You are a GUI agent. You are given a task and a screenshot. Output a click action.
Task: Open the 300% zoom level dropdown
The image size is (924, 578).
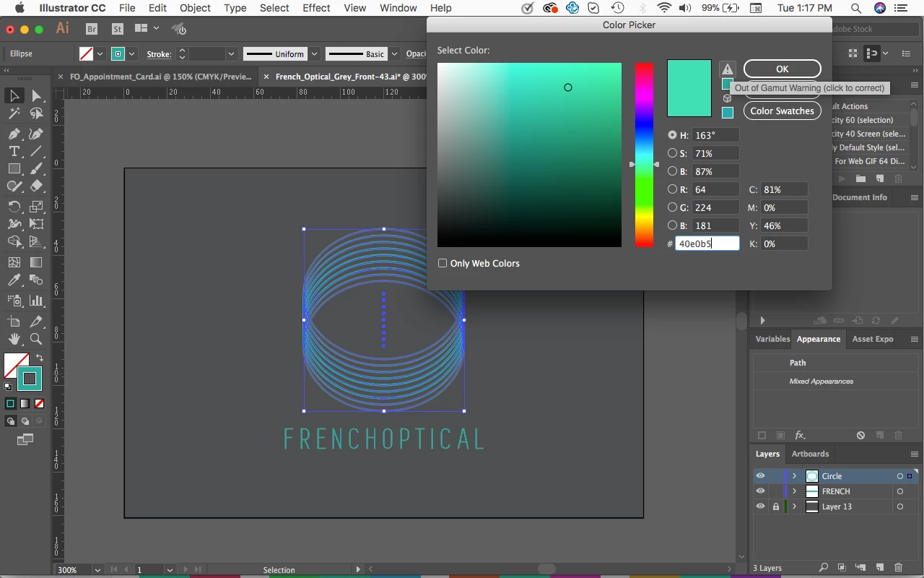pos(97,570)
